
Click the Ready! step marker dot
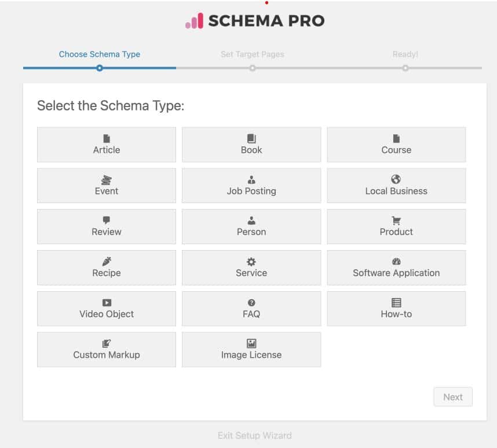405,68
